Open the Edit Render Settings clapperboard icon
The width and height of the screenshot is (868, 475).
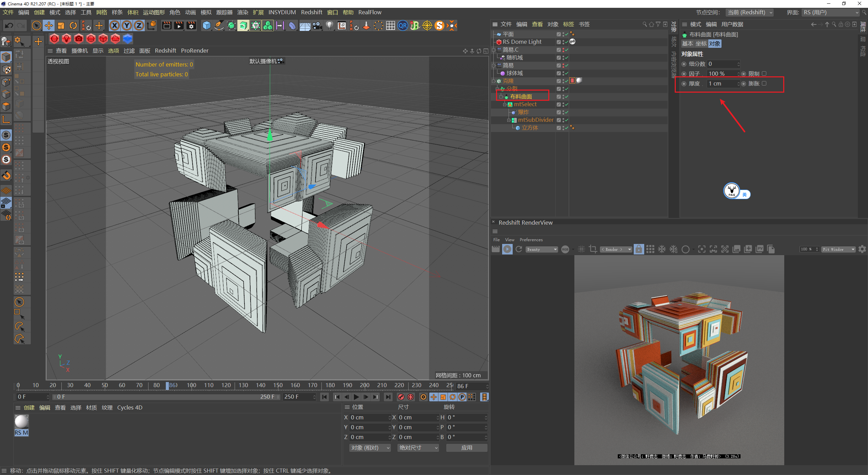pos(191,25)
